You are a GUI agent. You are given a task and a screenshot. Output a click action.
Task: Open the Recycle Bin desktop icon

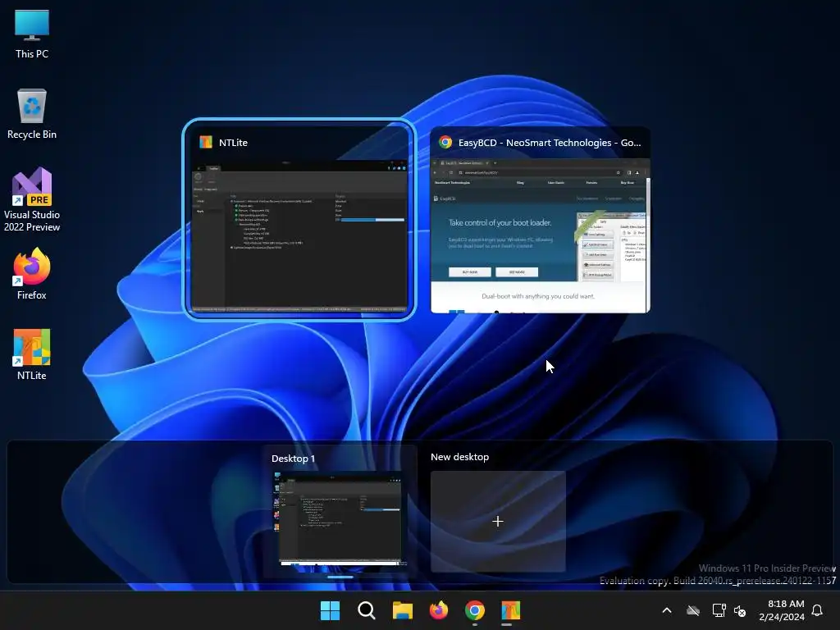[32, 114]
